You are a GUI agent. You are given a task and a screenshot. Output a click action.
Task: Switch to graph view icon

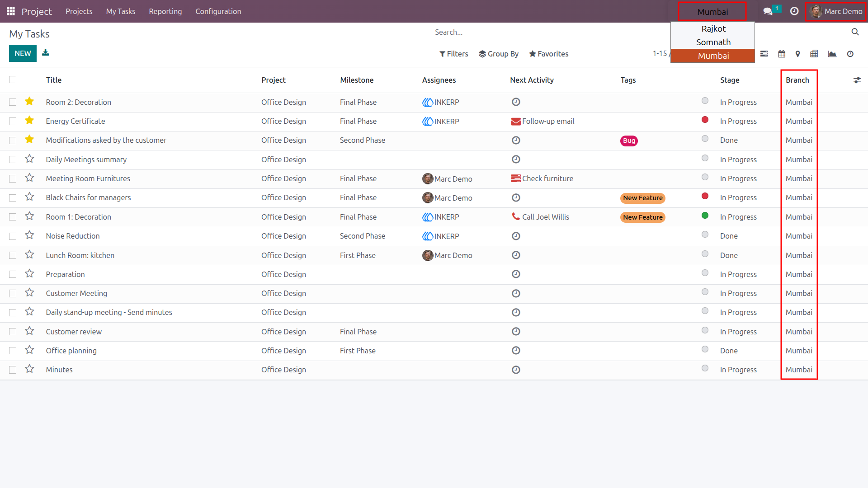pos(832,54)
